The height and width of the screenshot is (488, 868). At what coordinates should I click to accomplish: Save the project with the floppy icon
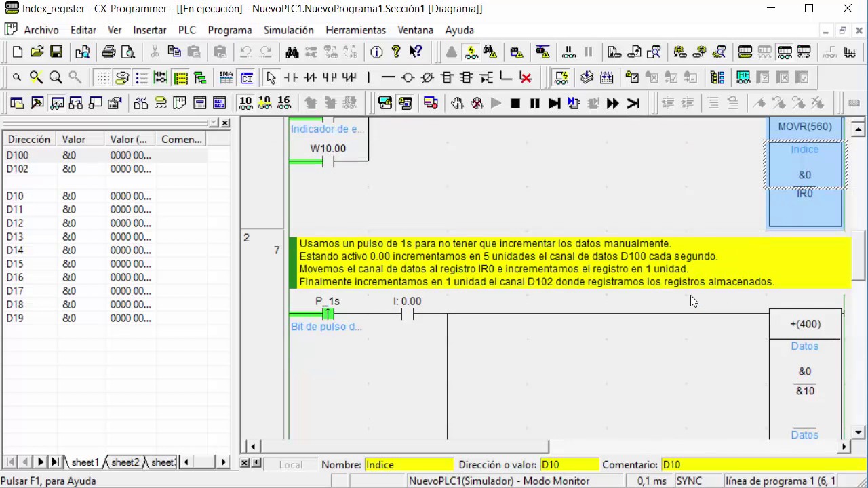56,52
